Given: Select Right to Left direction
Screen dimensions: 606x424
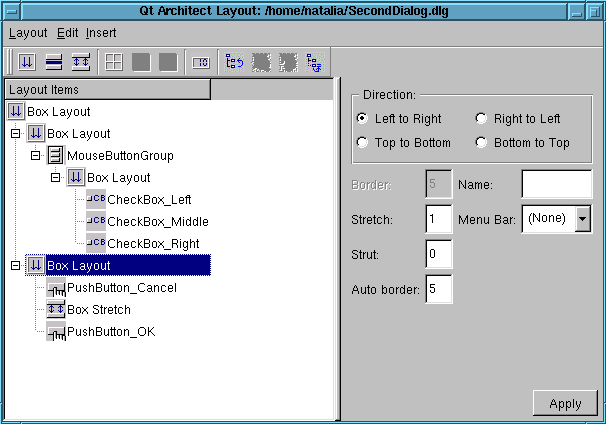Looking at the screenshot, I should (x=481, y=118).
